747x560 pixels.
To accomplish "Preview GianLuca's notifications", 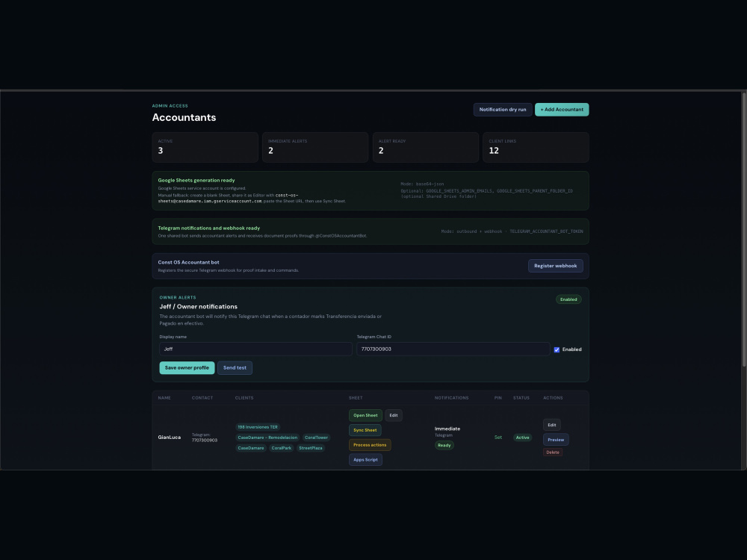I will click(556, 440).
